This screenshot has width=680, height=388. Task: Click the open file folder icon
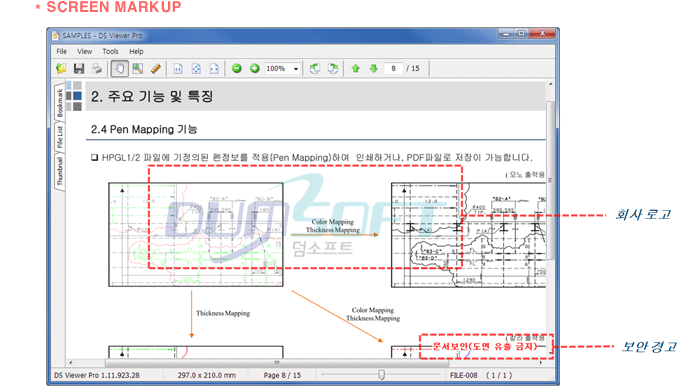tap(61, 68)
